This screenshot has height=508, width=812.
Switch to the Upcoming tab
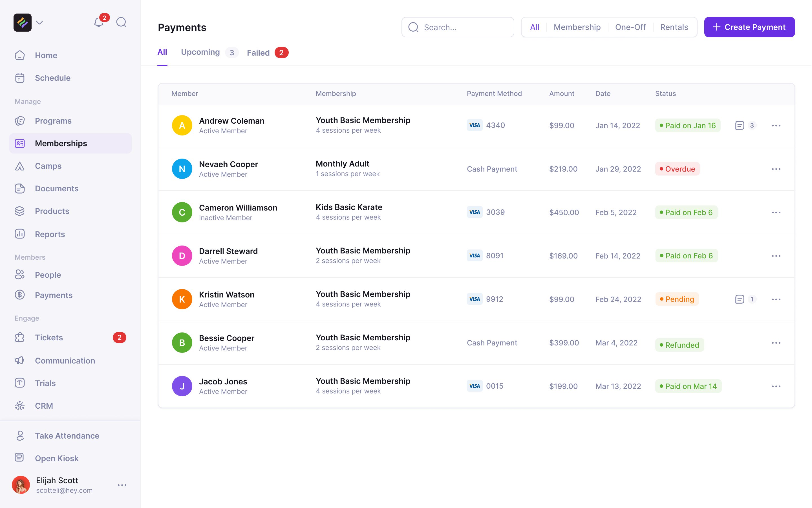(x=209, y=52)
